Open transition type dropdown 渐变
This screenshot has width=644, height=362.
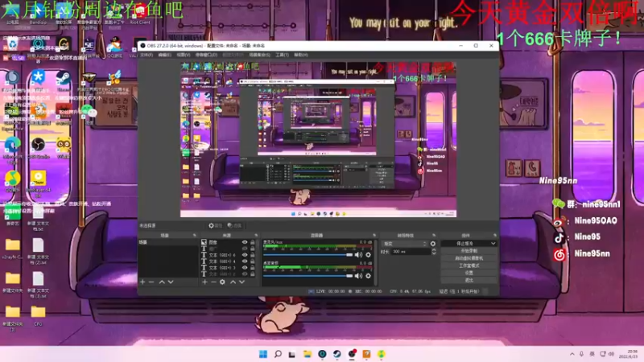click(405, 244)
